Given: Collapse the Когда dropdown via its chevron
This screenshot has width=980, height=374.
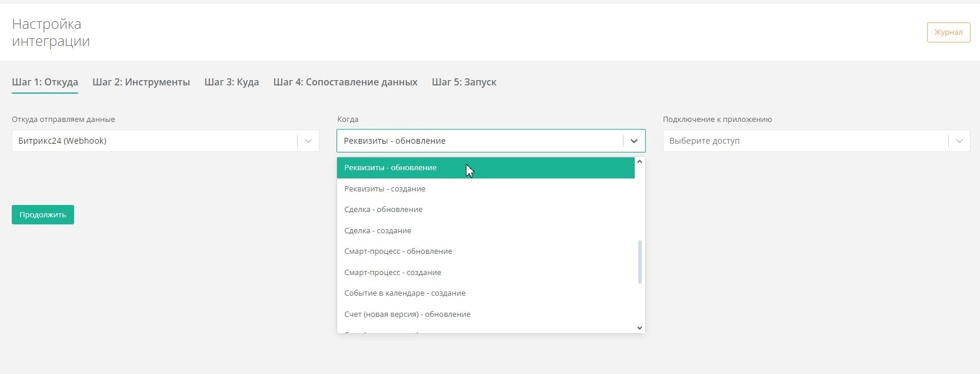Looking at the screenshot, I should click(634, 141).
